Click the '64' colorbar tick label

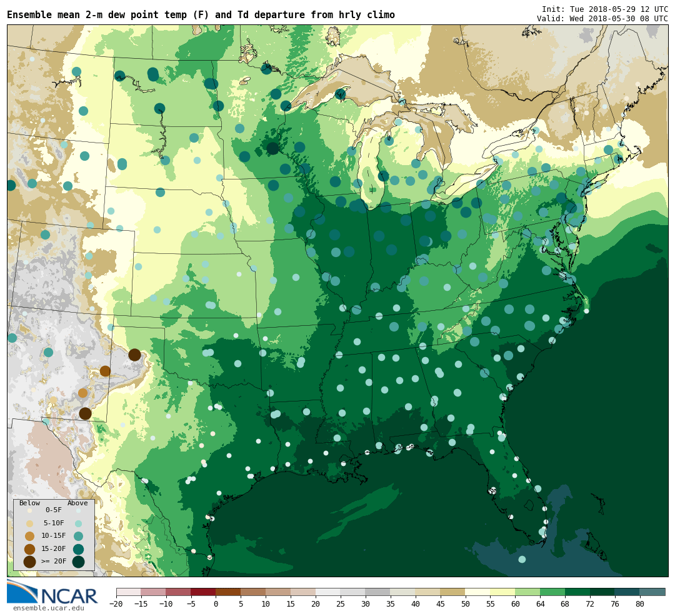[x=540, y=604]
